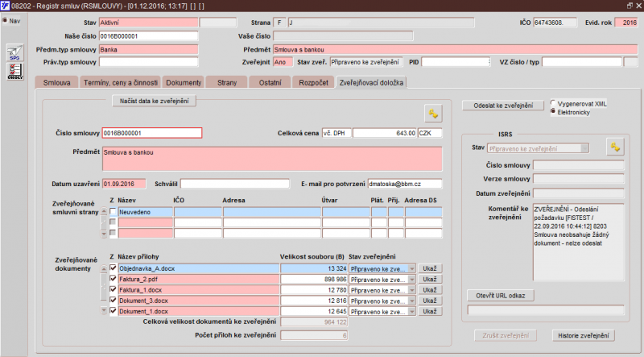Open status dropdown for Faktura_1.docx
This screenshot has height=357, width=644.
[x=412, y=290]
